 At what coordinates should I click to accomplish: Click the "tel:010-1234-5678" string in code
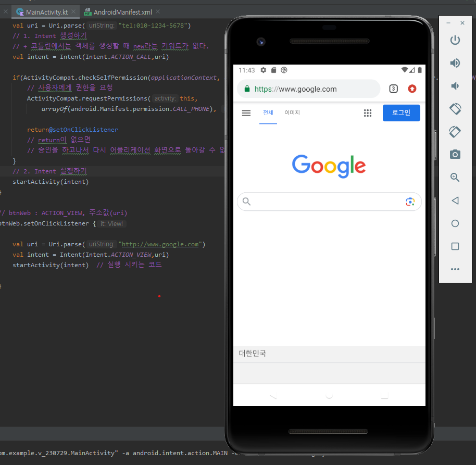[153, 26]
